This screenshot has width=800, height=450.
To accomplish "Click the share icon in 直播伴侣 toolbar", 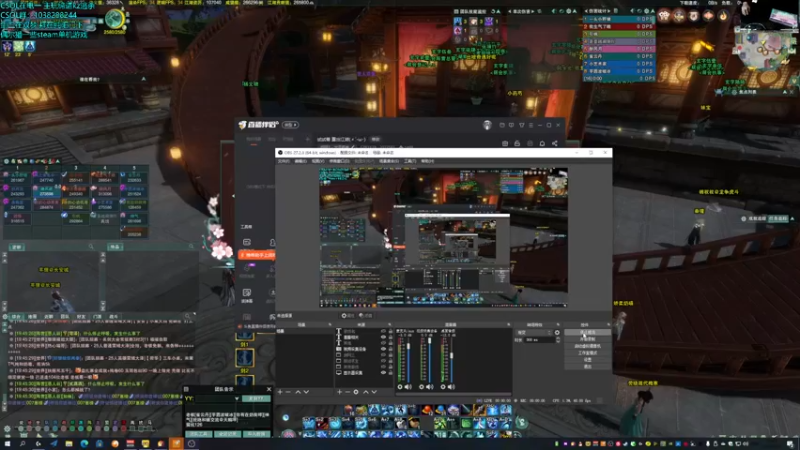I will click(x=555, y=143).
